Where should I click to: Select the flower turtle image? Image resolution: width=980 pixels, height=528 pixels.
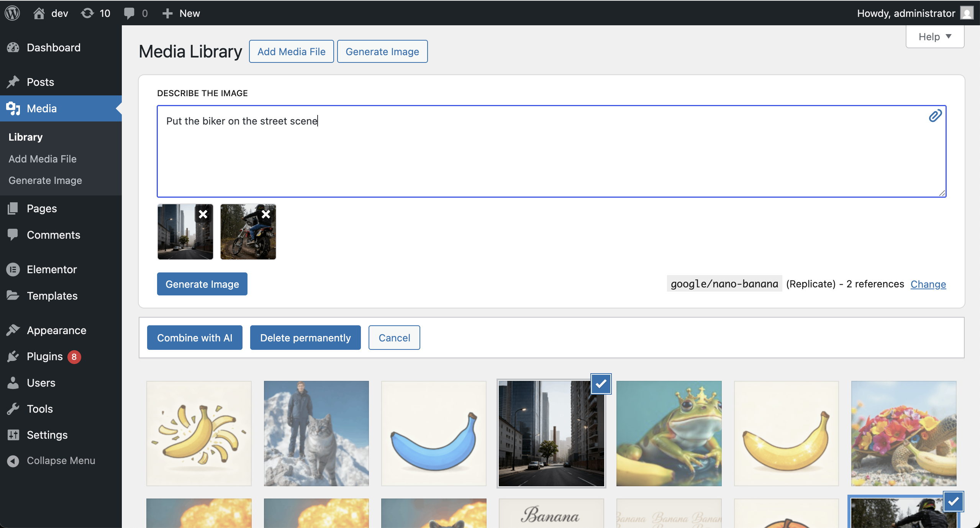point(904,433)
